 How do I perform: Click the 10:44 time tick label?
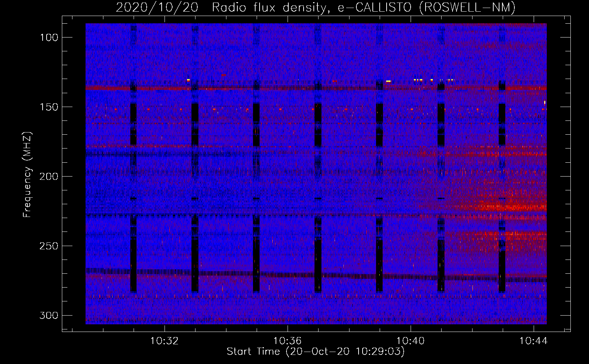click(534, 341)
